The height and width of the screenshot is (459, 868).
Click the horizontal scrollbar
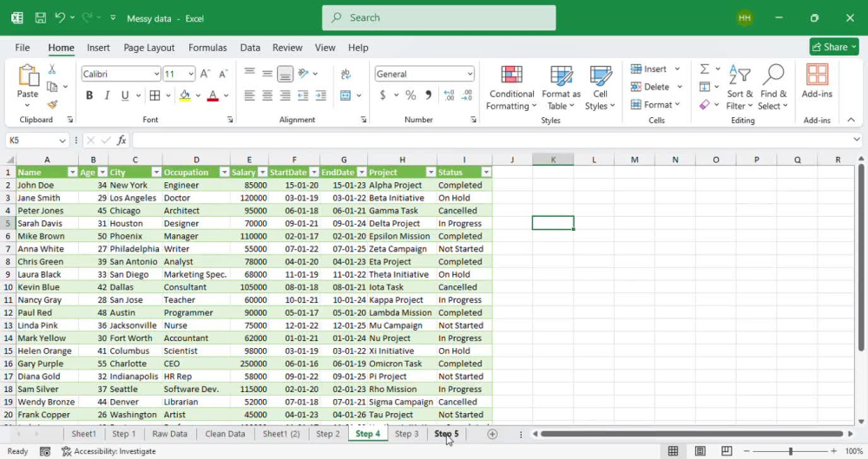pyautogui.click(x=692, y=434)
